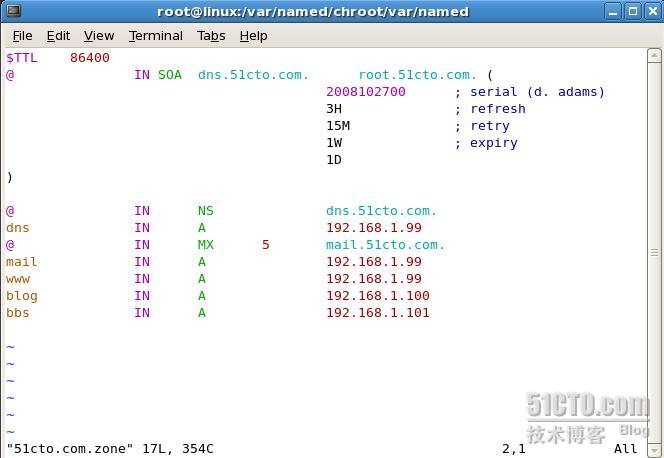Click the NS record type
Image resolution: width=664 pixels, height=458 pixels.
pyautogui.click(x=205, y=211)
